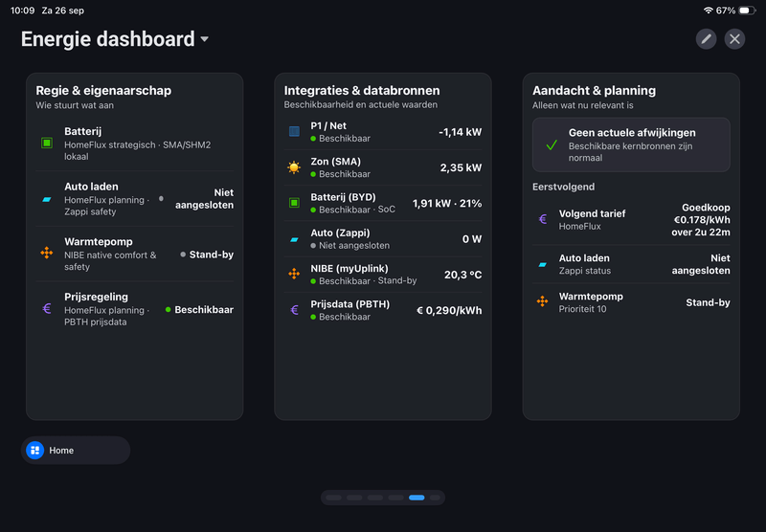The width and height of the screenshot is (766, 532).
Task: Click the € 0,290/kWh price value
Action: coord(449,310)
